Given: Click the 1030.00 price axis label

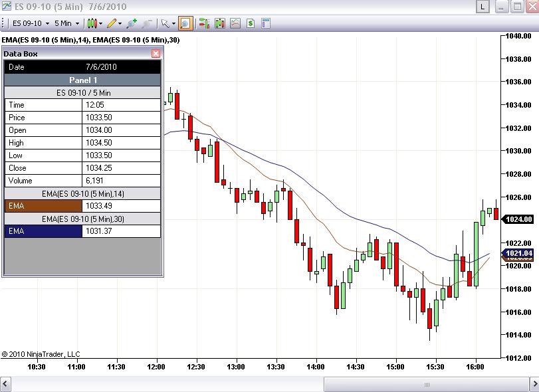Looking at the screenshot, I should [x=518, y=151].
